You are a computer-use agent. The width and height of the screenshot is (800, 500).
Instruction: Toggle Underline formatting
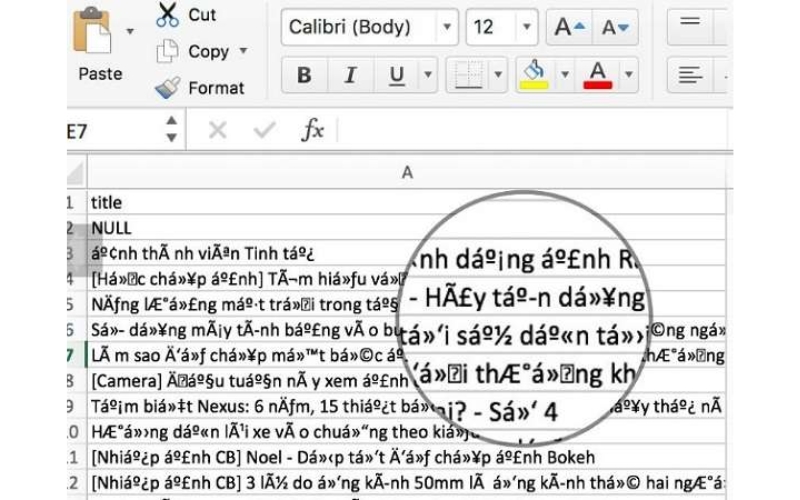pyautogui.click(x=396, y=75)
